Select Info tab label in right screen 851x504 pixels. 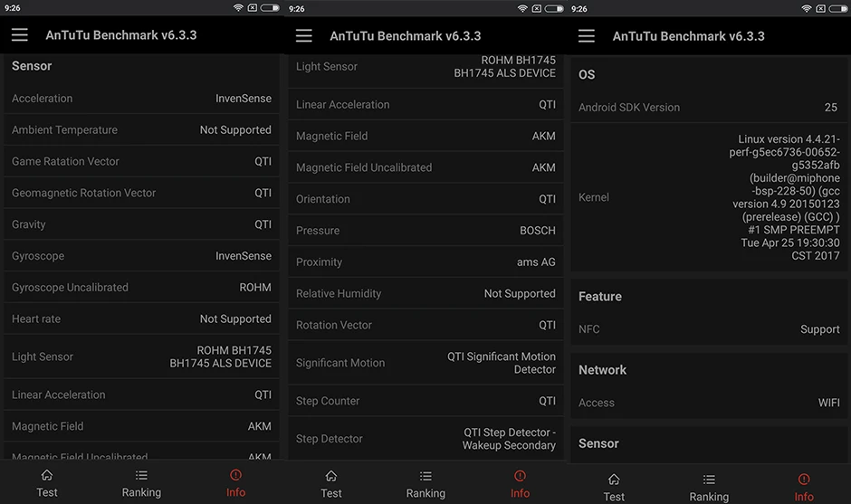pyautogui.click(x=804, y=497)
